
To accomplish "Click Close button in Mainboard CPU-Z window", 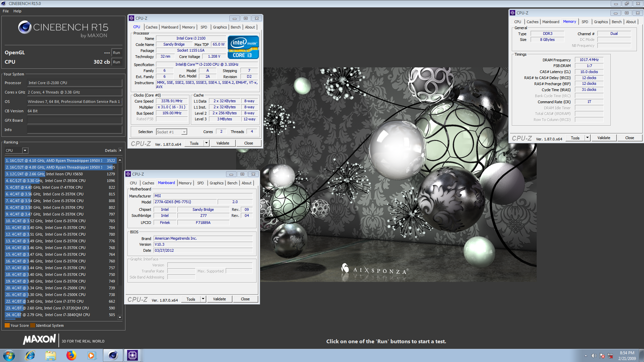I will click(x=245, y=299).
